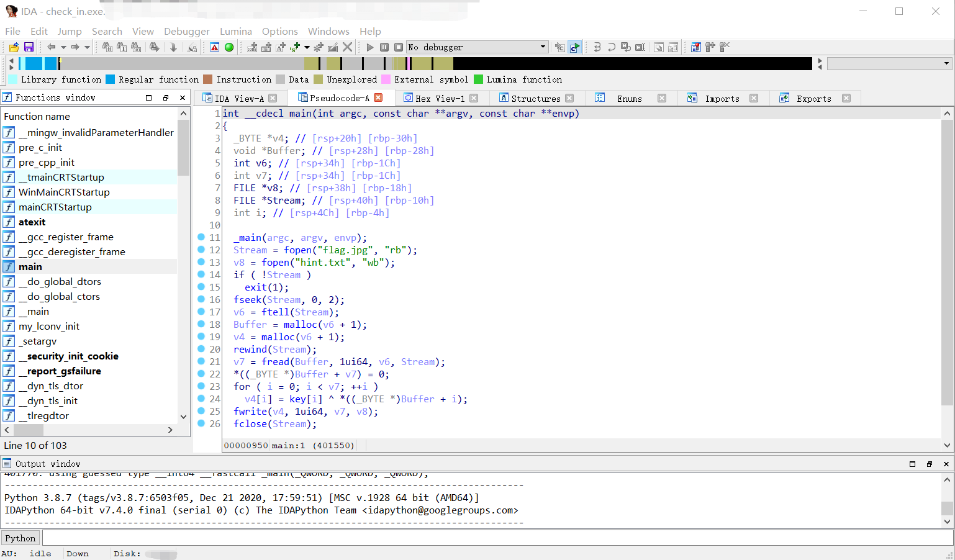Click the convert to data icon

pos(266,47)
